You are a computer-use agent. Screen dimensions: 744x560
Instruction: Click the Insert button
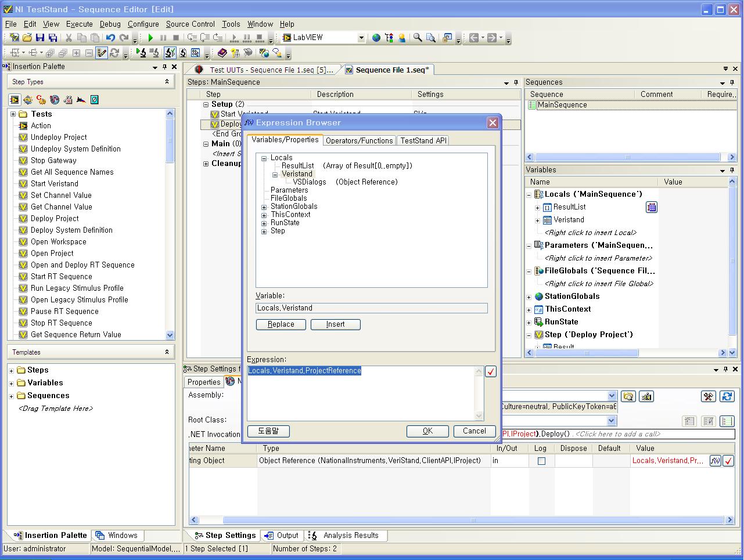[x=336, y=324]
